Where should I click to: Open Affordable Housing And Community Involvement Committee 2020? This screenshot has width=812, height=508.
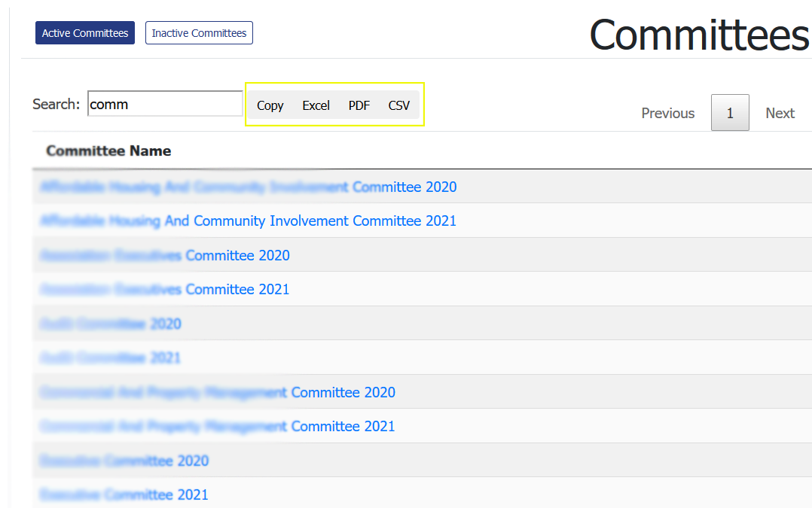tap(248, 187)
